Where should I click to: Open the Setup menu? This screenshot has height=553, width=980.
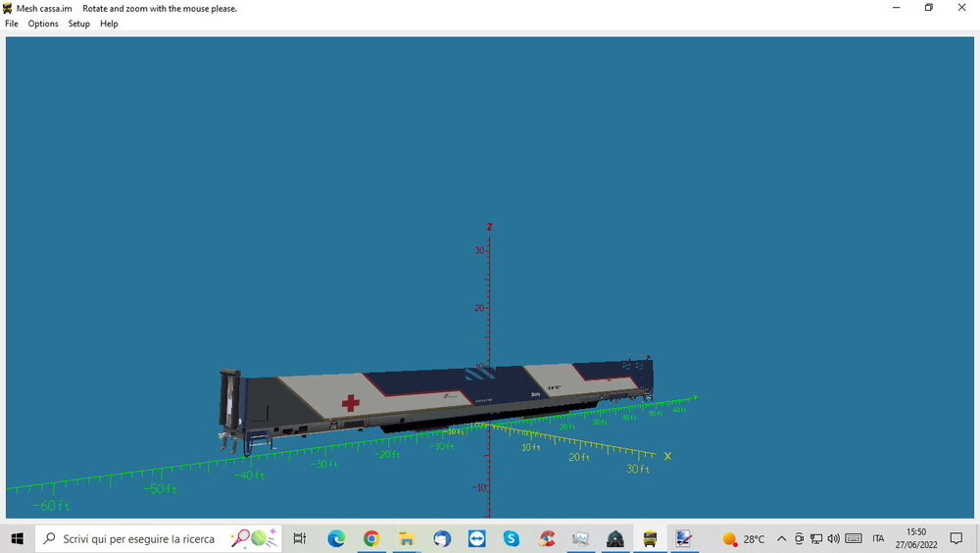(78, 24)
